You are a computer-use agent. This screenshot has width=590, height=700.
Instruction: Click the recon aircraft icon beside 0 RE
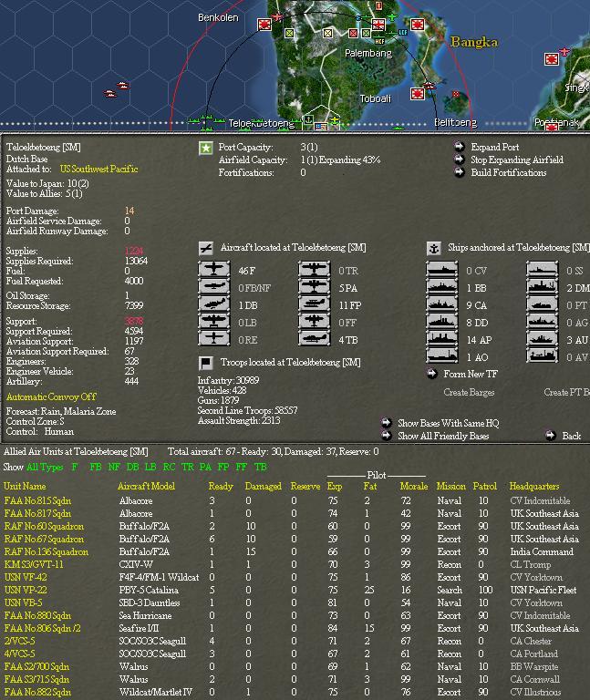214,338
